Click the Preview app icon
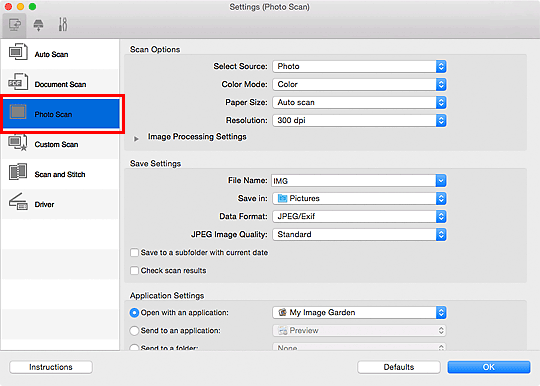Viewport: 540px width, 386px height. [283, 331]
